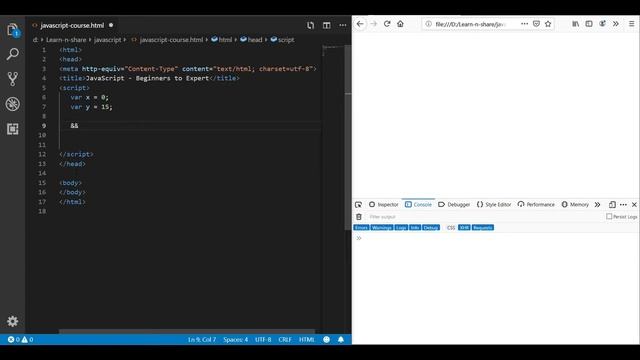The width and height of the screenshot is (640, 360).
Task: Click Ln 9, Col 7 in status bar
Action: click(202, 340)
